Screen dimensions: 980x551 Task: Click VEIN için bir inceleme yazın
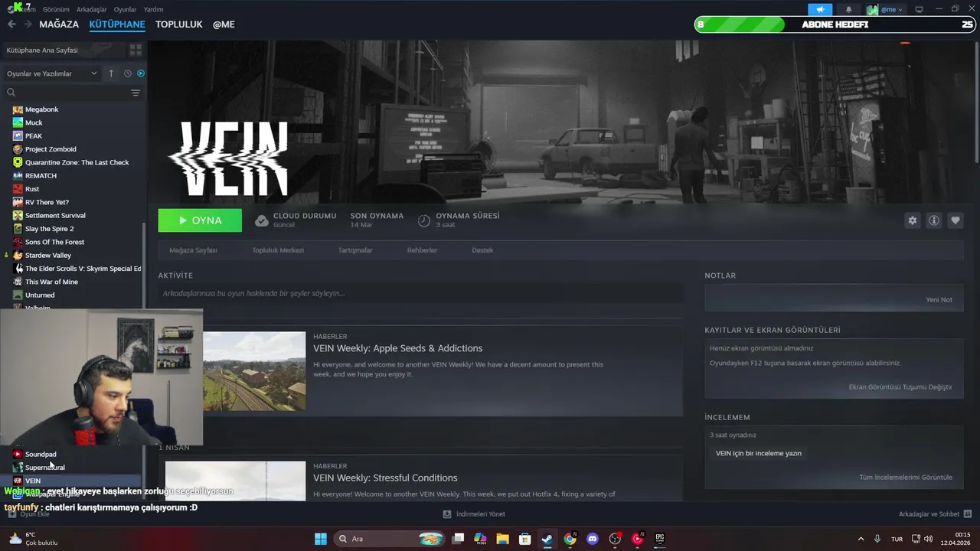[x=759, y=453]
